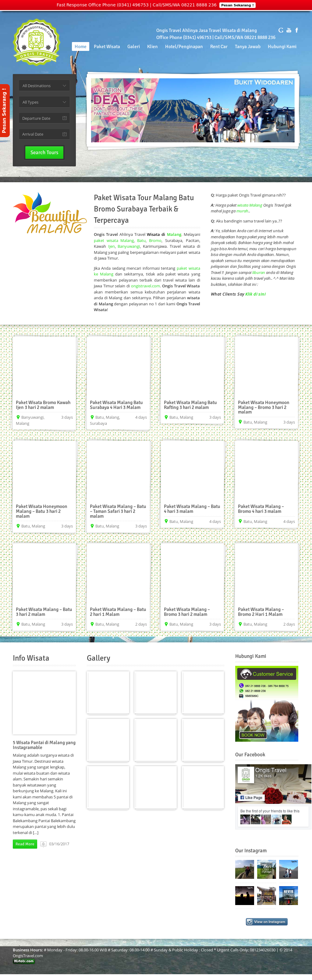
Task: Open the Tanya Jawab menu item
Action: click(x=248, y=46)
